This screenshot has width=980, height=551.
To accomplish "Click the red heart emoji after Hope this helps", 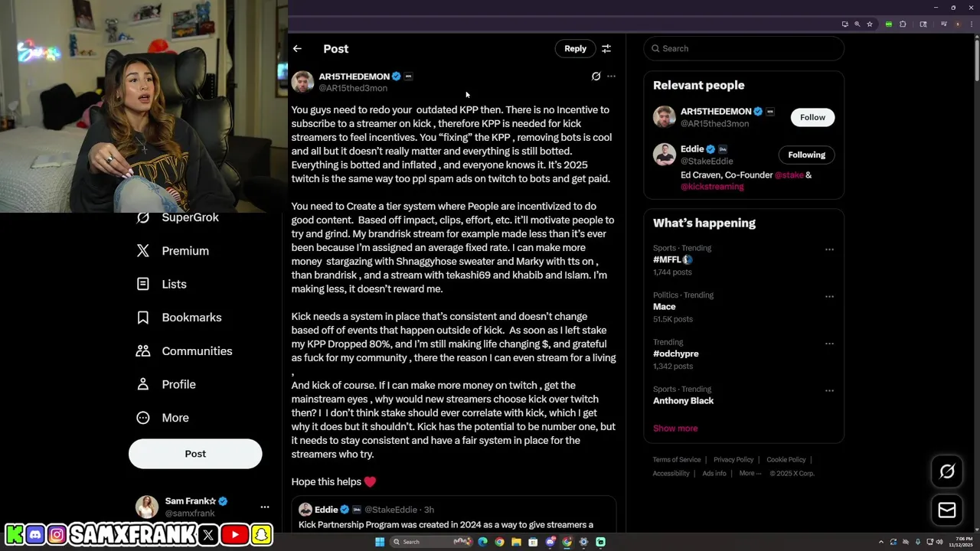I will 370,482.
